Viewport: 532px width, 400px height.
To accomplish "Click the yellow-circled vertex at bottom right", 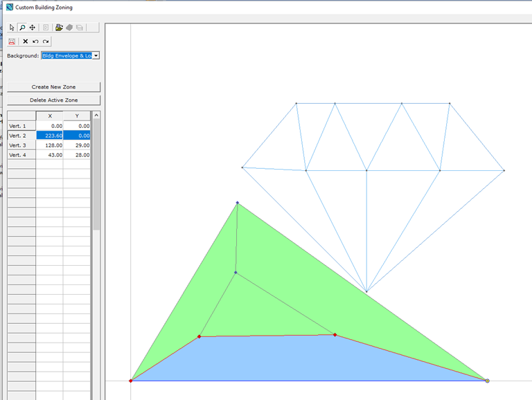I will click(x=487, y=381).
